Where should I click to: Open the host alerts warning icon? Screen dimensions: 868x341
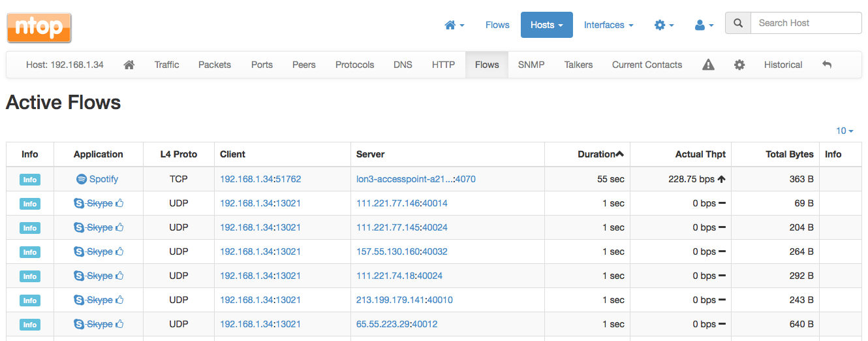point(708,65)
